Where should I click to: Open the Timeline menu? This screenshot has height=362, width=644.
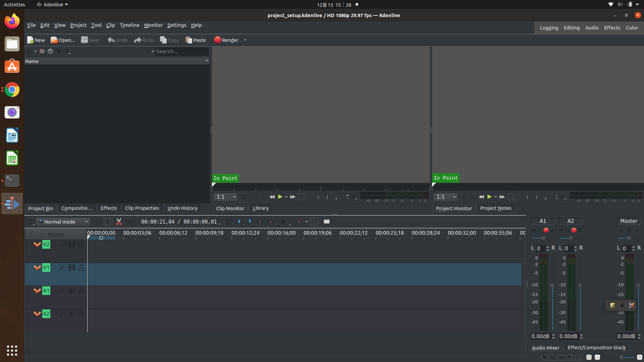[x=129, y=25]
